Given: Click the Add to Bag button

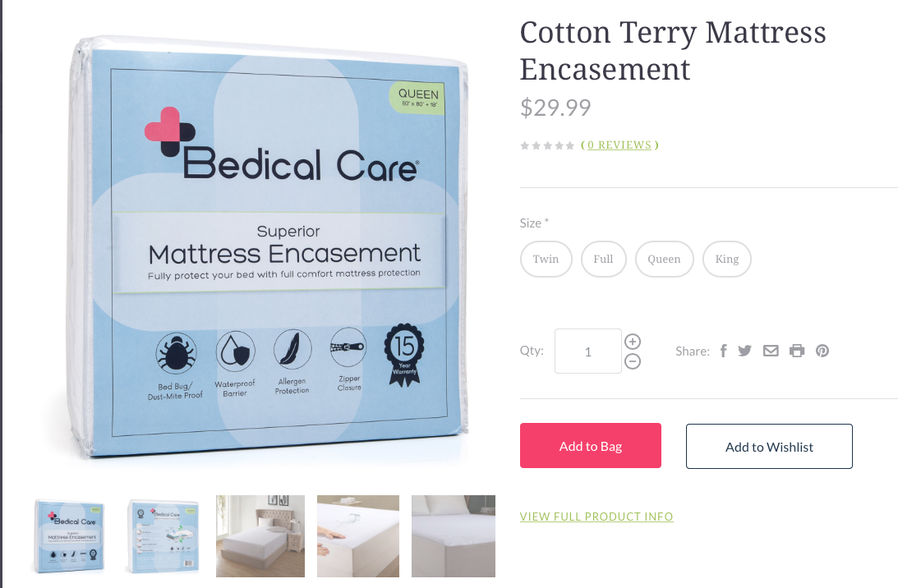Looking at the screenshot, I should coord(591,446).
